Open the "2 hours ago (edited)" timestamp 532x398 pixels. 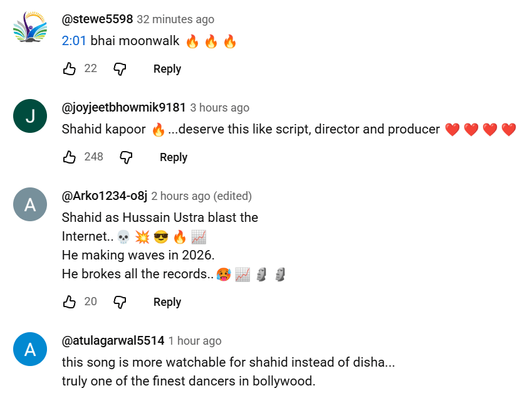point(201,196)
